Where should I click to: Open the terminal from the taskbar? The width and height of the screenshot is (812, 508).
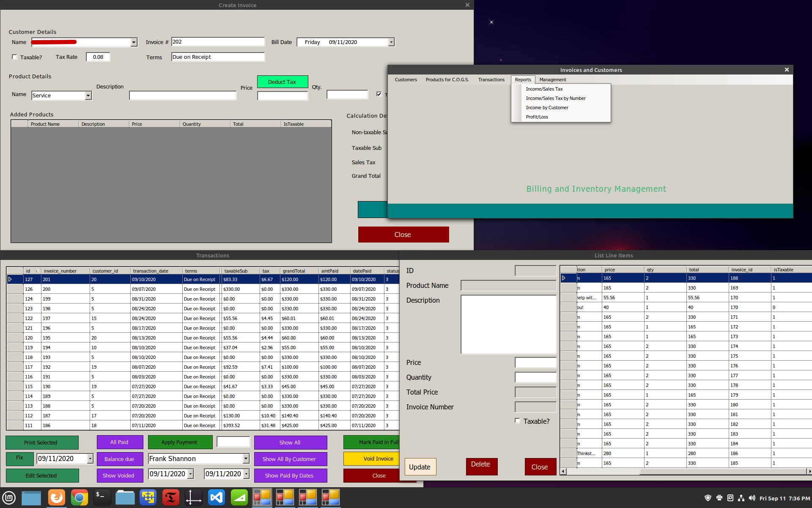pyautogui.click(x=102, y=497)
